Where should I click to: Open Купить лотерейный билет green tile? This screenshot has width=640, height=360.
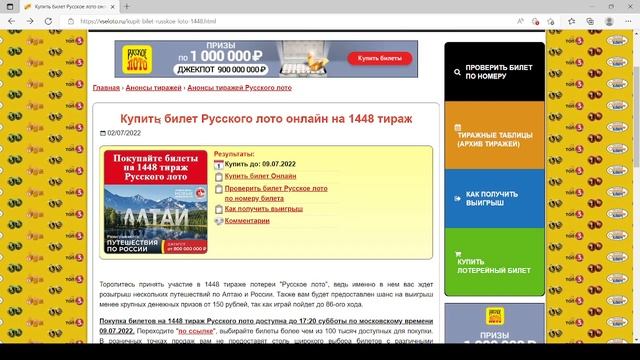[x=494, y=262]
